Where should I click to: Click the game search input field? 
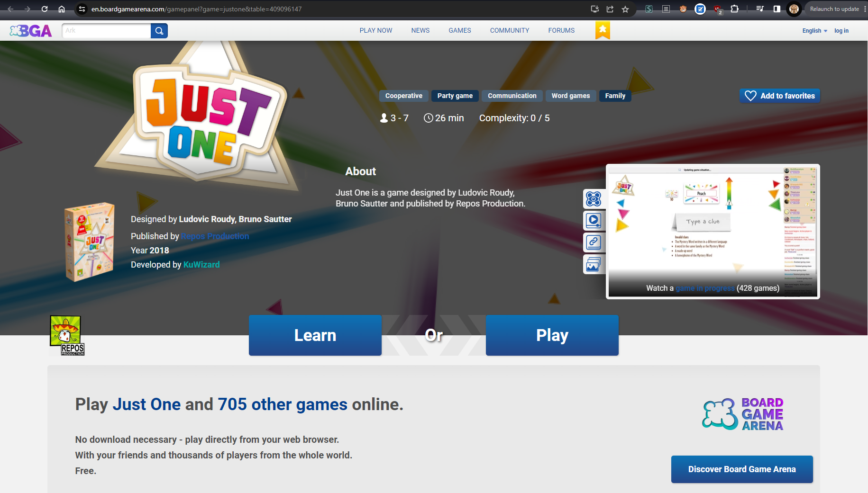[106, 31]
